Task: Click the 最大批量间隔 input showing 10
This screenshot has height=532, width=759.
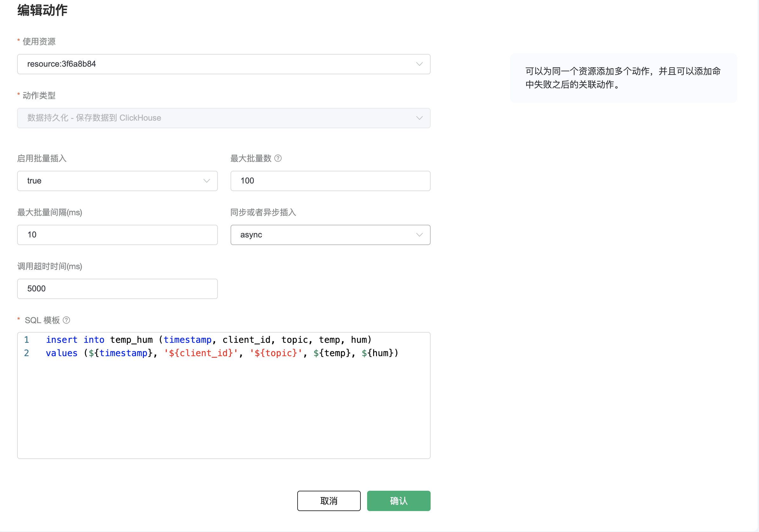Action: [118, 235]
